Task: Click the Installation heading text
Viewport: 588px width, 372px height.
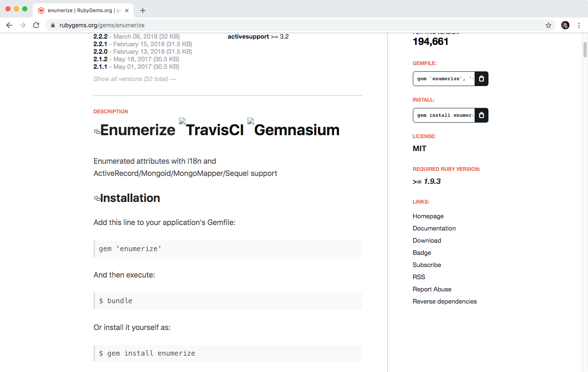Action: tap(130, 198)
